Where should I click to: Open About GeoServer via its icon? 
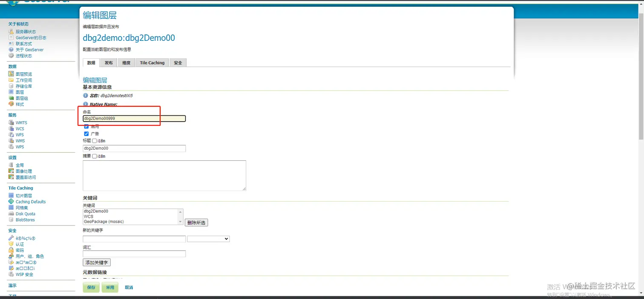(11, 50)
